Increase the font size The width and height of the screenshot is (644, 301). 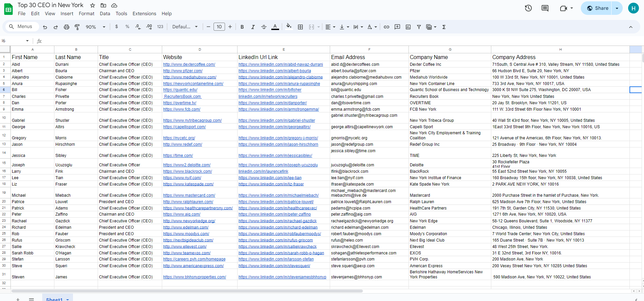(x=230, y=27)
